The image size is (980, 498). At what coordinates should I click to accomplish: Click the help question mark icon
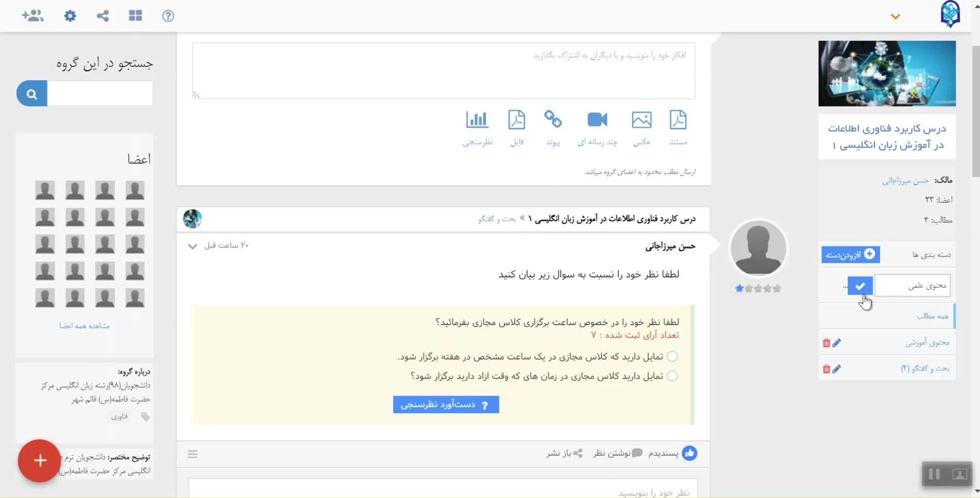tap(168, 16)
